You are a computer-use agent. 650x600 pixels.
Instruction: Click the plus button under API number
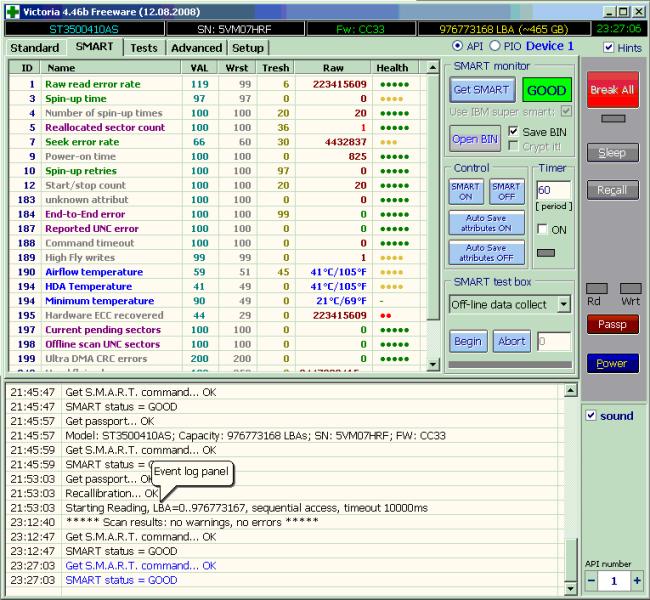pyautogui.click(x=637, y=580)
